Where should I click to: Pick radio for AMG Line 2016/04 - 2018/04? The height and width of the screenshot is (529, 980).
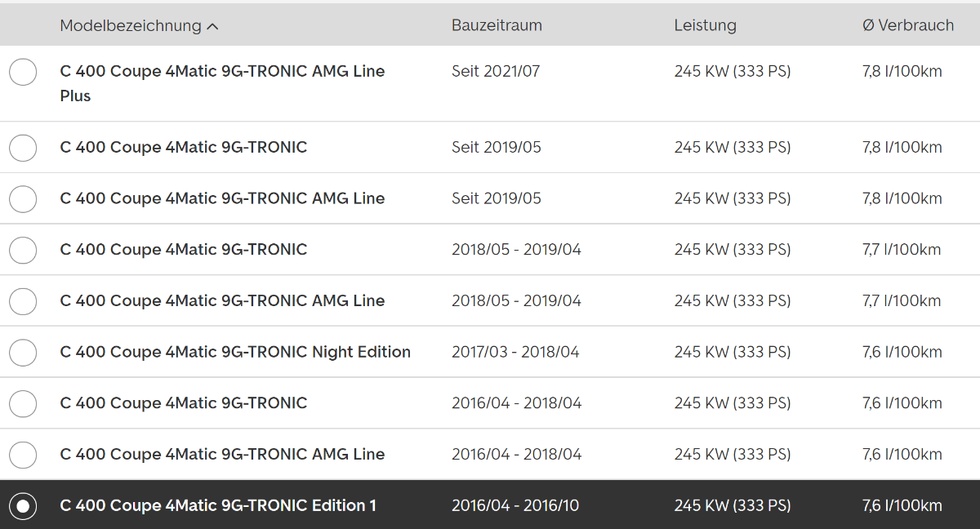click(x=23, y=455)
